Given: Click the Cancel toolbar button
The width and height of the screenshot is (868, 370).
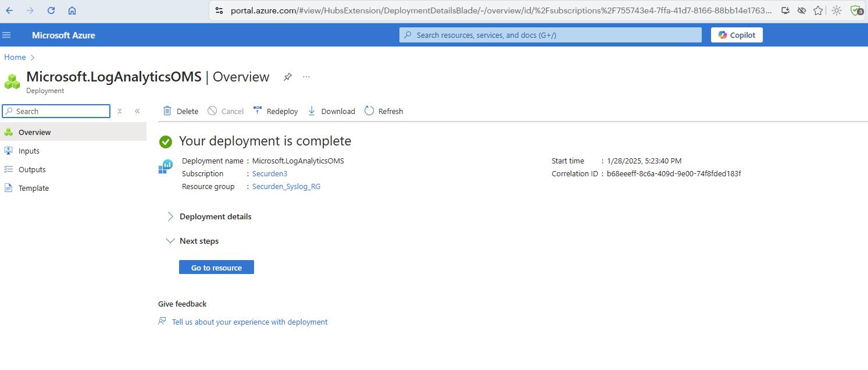Looking at the screenshot, I should click(x=226, y=111).
